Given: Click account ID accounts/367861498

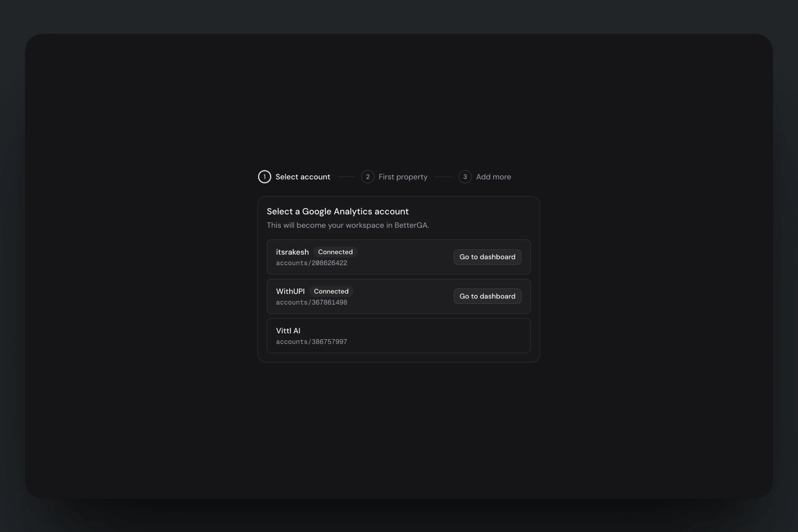Looking at the screenshot, I should pyautogui.click(x=311, y=303).
